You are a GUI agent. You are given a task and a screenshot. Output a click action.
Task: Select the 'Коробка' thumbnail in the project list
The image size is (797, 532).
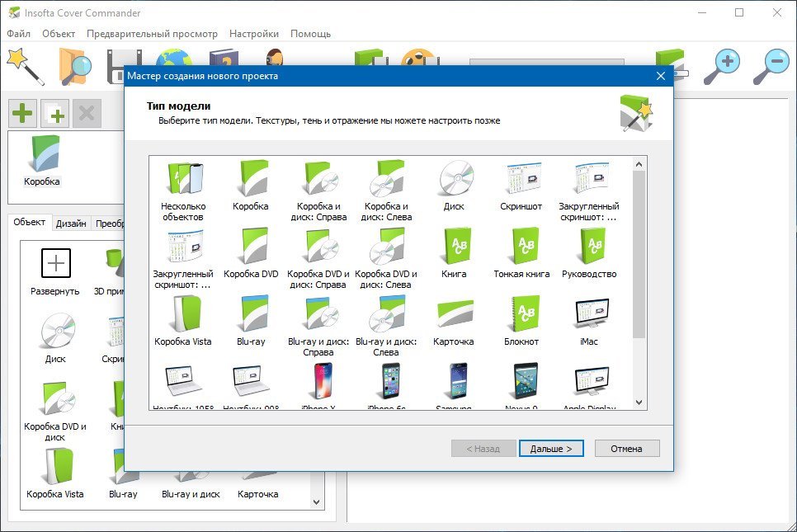tap(42, 161)
